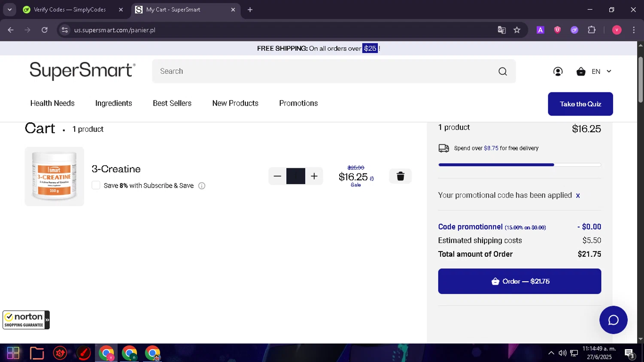Open a new browser tab
The height and width of the screenshot is (362, 644).
(x=250, y=9)
